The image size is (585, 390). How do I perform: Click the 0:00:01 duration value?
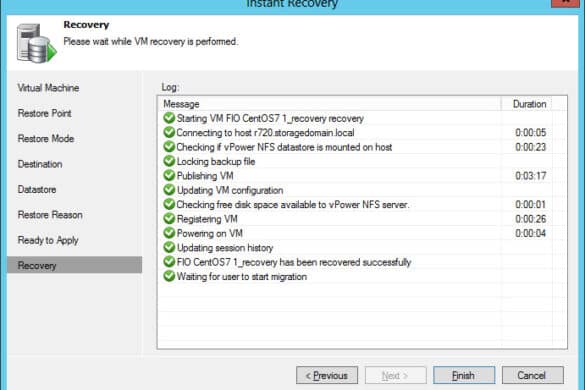coord(531,205)
